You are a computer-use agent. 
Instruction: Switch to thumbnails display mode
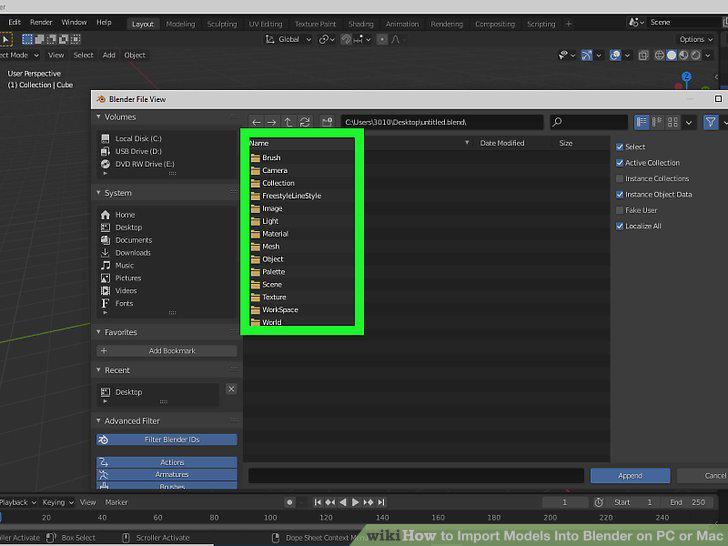pyautogui.click(x=673, y=122)
